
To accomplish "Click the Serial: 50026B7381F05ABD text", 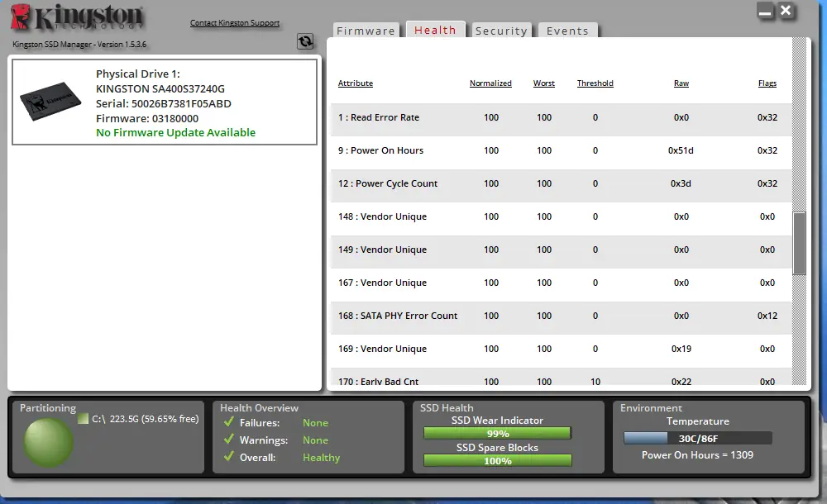I will pos(164,103).
